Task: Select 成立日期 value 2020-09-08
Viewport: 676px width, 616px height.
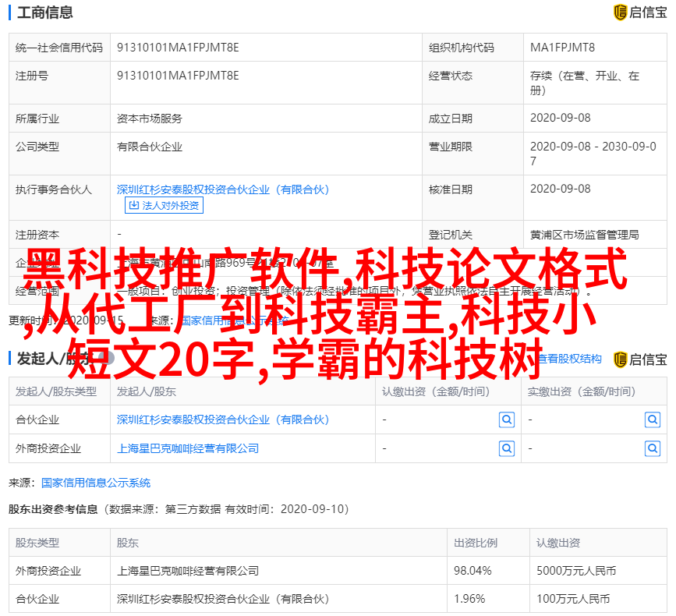Action: coord(560,118)
